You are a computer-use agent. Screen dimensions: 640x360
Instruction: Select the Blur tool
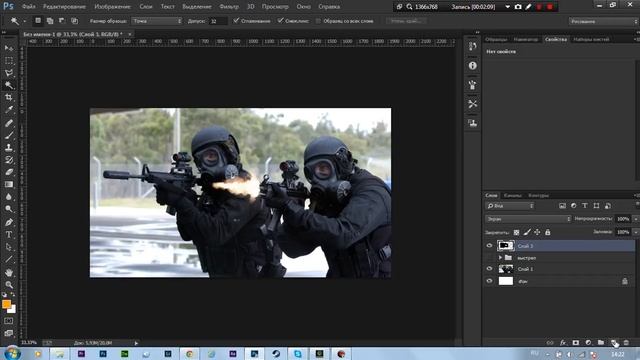(x=9, y=197)
